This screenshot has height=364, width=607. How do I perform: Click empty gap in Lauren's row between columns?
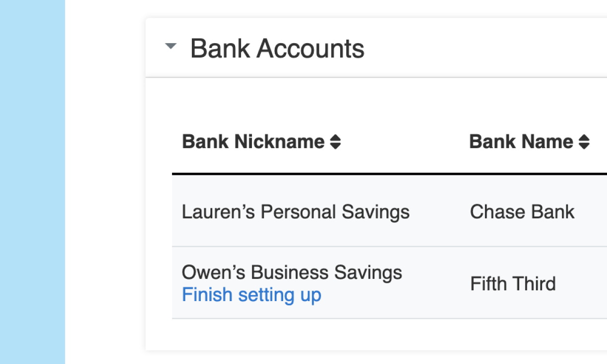tap(439, 212)
